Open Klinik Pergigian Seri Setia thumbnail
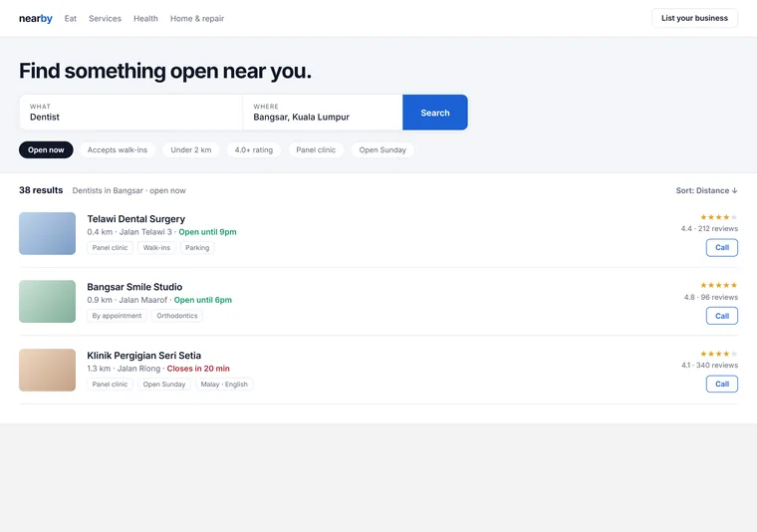Screen dimensions: 757x532 click(x=48, y=370)
